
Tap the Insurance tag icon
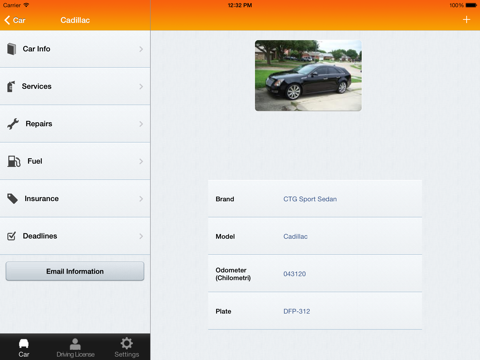coord(12,199)
